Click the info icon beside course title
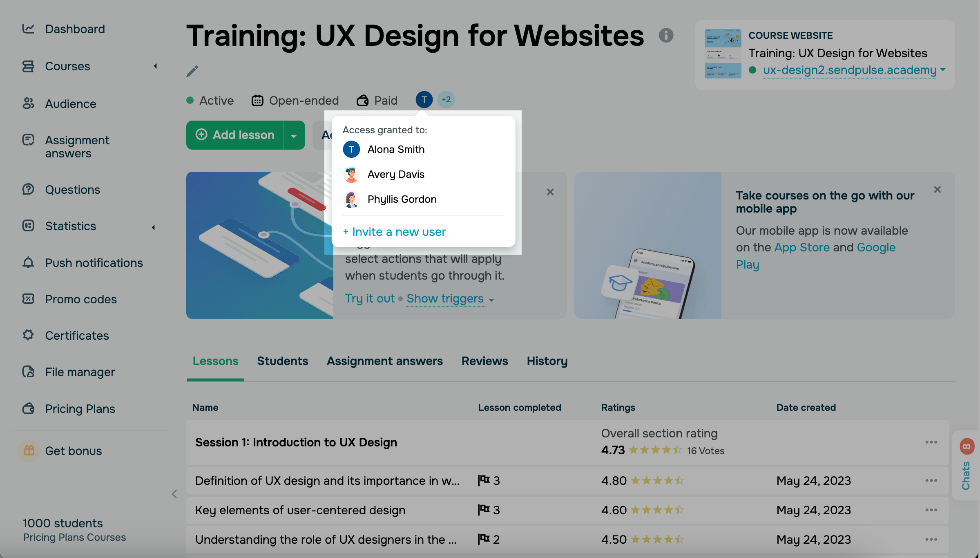Screen dimensions: 980x558 [666, 36]
